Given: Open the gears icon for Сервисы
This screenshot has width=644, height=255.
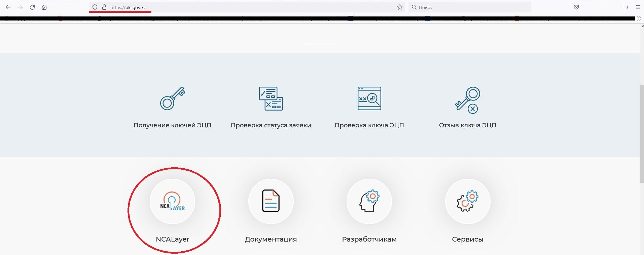Looking at the screenshot, I should (x=468, y=201).
